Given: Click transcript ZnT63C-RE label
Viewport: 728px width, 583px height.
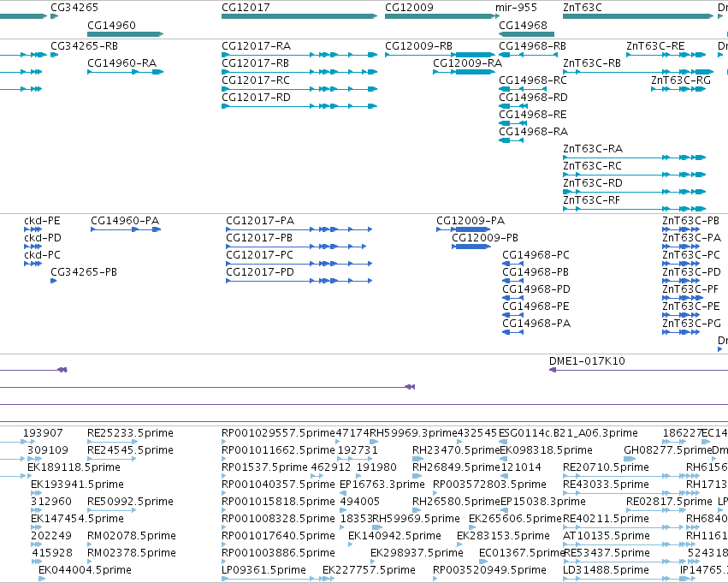Looking at the screenshot, I should [x=655, y=46].
